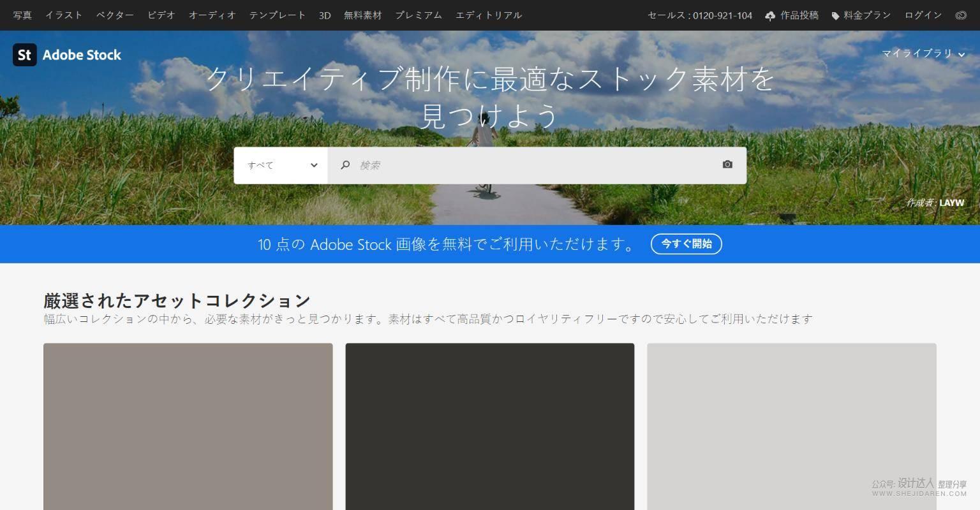
Task: Click the cloud upload icon by 作品投稿
Action: [770, 15]
